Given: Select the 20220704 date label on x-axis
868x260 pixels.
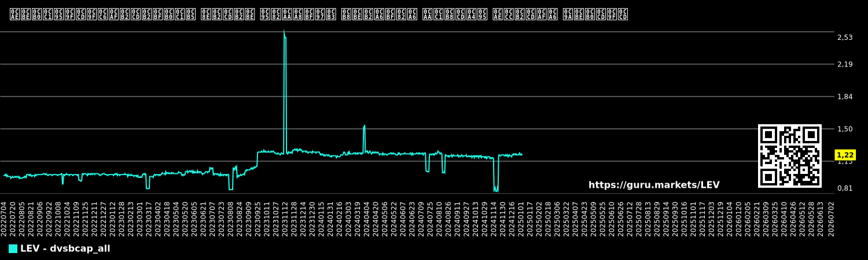Looking at the screenshot, I should click(4, 218).
